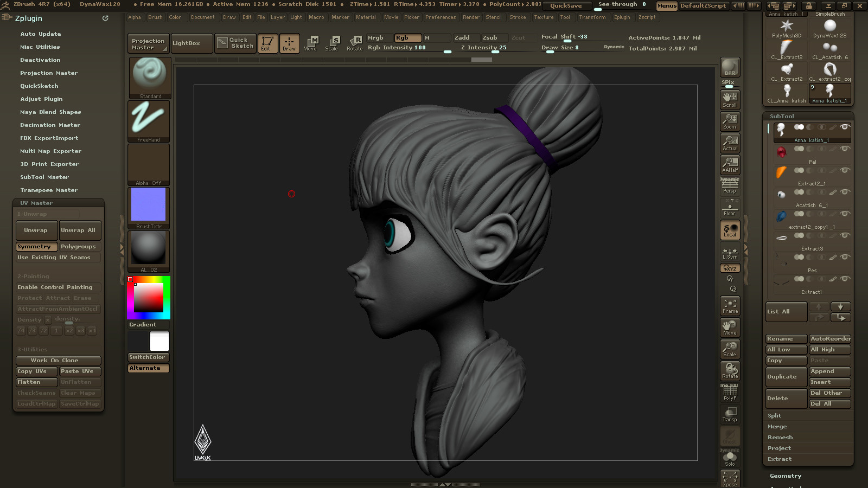The image size is (868, 488).
Task: Click the Frame view icon
Action: (730, 306)
